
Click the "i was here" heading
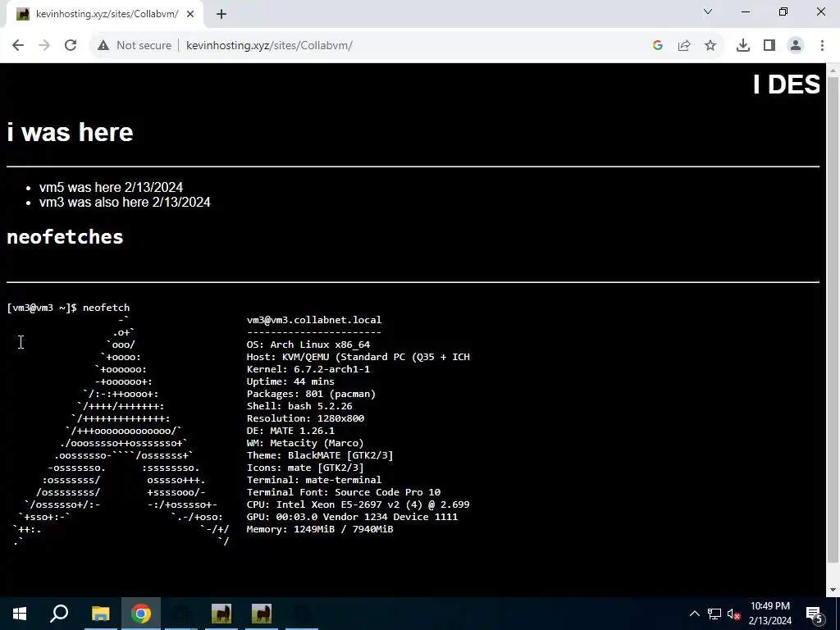[71, 132]
